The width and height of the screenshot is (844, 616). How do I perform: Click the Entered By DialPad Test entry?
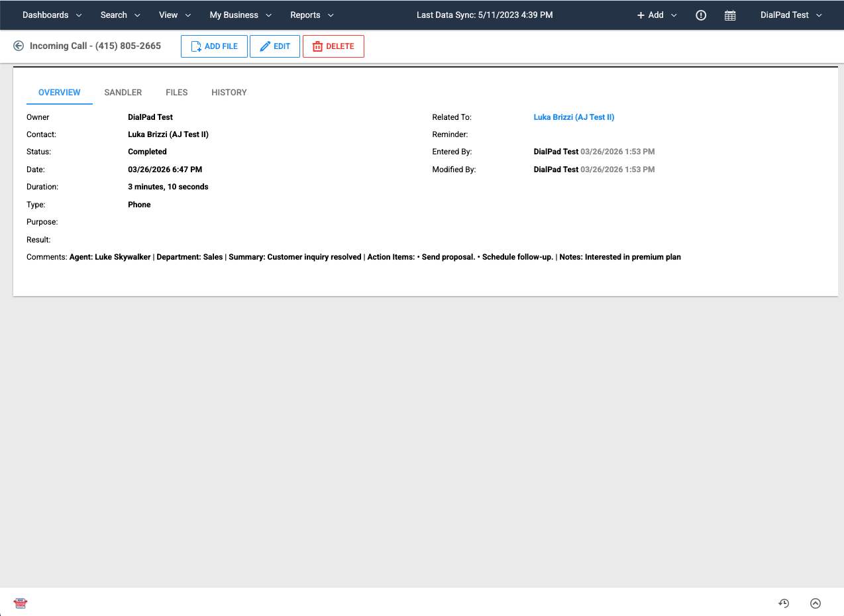pos(594,152)
